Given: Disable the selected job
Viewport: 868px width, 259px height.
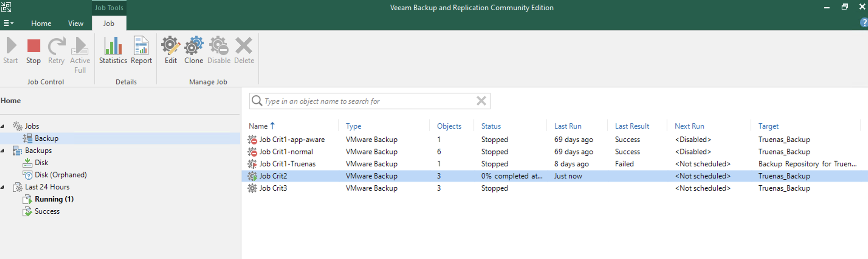Looking at the screenshot, I should (219, 50).
